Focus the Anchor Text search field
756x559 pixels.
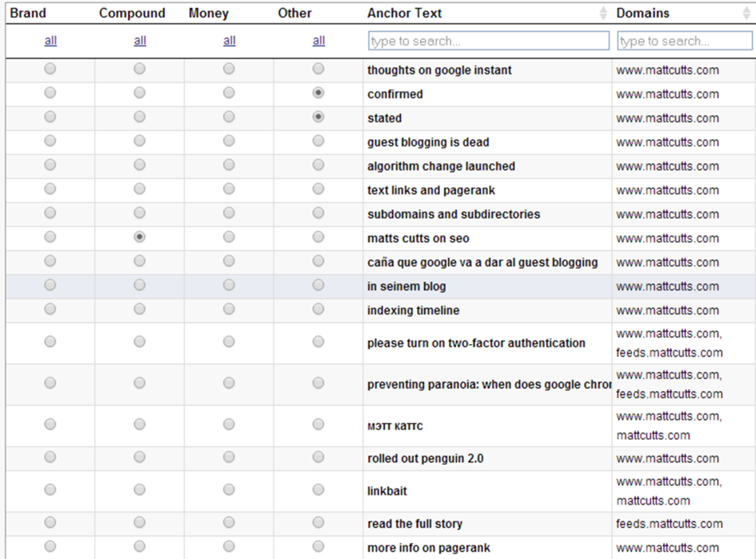point(489,41)
